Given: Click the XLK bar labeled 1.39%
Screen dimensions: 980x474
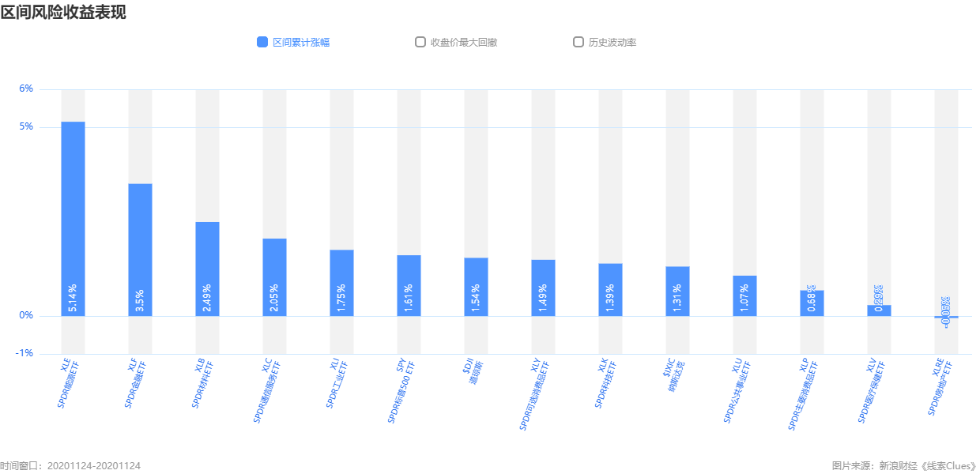Looking at the screenshot, I should tap(611, 290).
